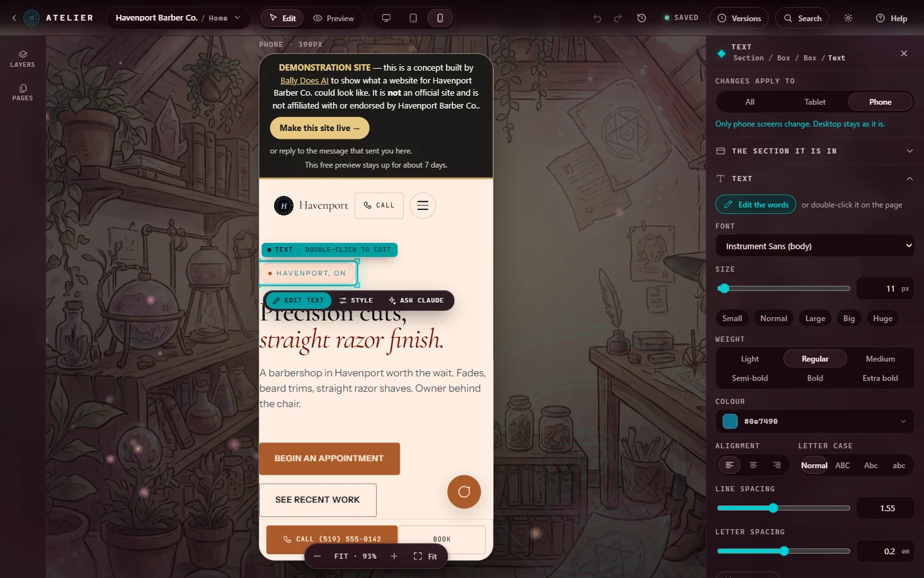Image resolution: width=924 pixels, height=578 pixels.
Task: Redo the last change
Action: pos(618,18)
